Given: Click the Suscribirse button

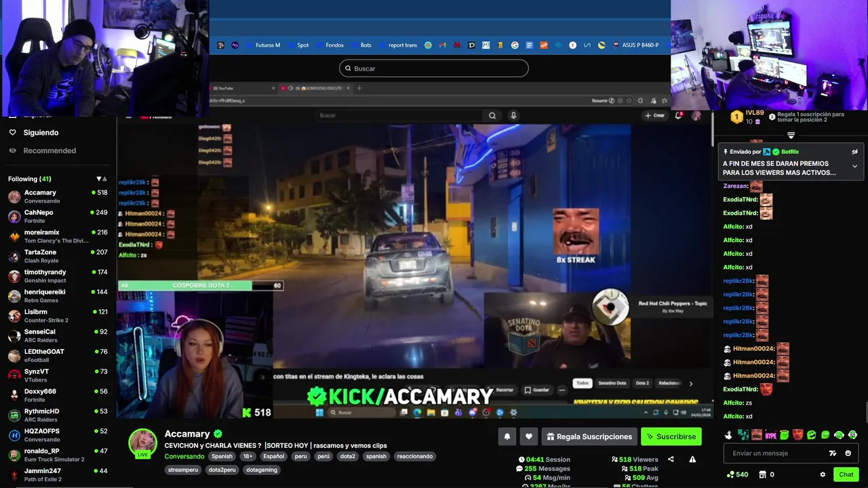Looking at the screenshot, I should point(671,436).
